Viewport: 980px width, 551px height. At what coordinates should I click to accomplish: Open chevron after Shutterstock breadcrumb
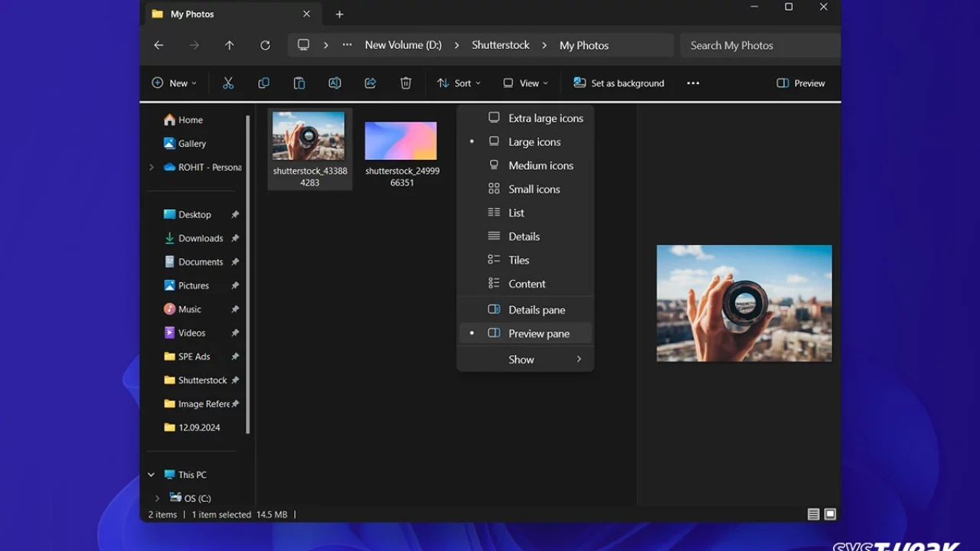(544, 45)
